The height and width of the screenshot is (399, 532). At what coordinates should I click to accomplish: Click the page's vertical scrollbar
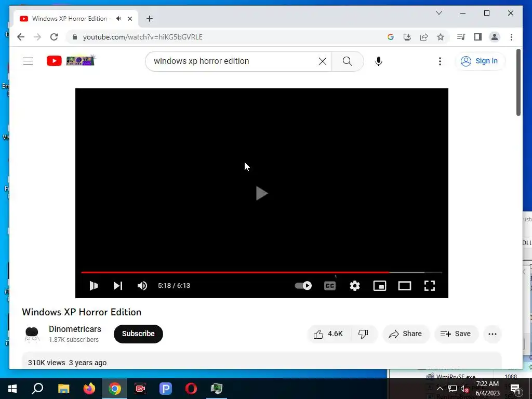click(518, 82)
